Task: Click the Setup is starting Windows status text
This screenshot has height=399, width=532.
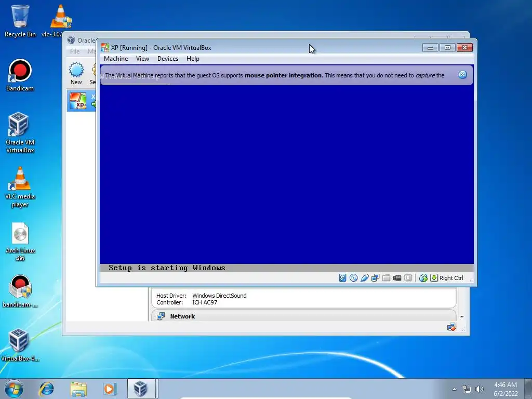Action: click(167, 268)
